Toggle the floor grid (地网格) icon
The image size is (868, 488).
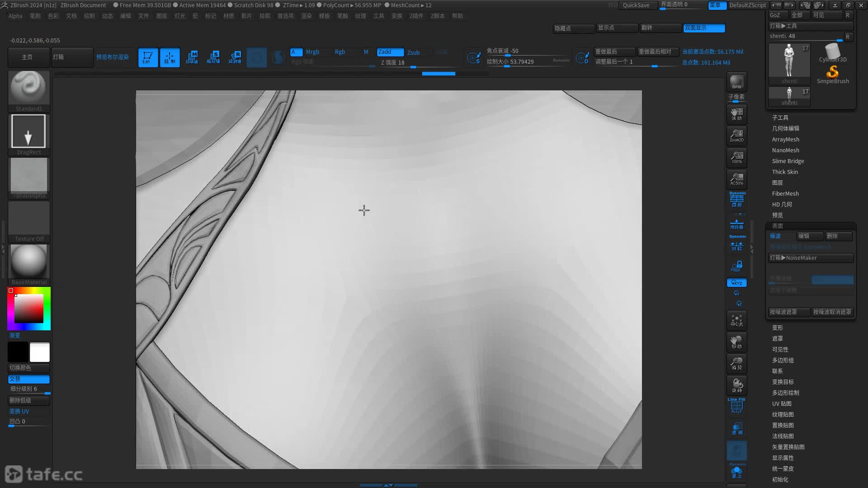point(736,223)
